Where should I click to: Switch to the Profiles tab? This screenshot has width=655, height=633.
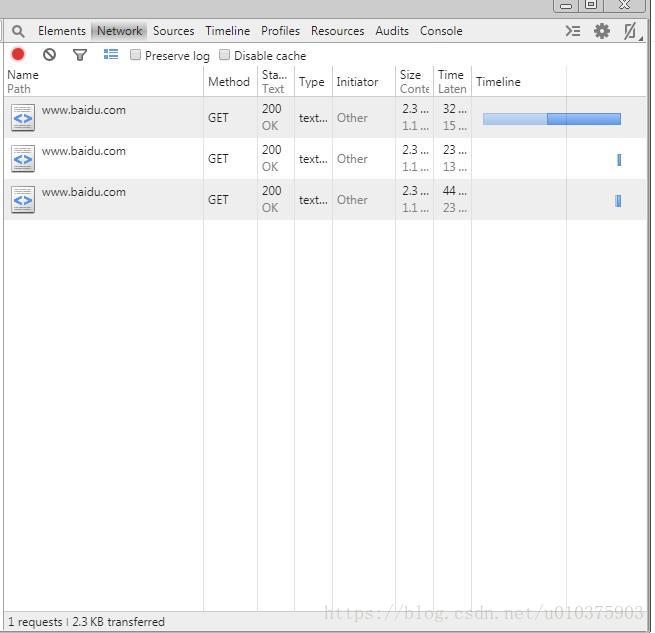click(280, 31)
